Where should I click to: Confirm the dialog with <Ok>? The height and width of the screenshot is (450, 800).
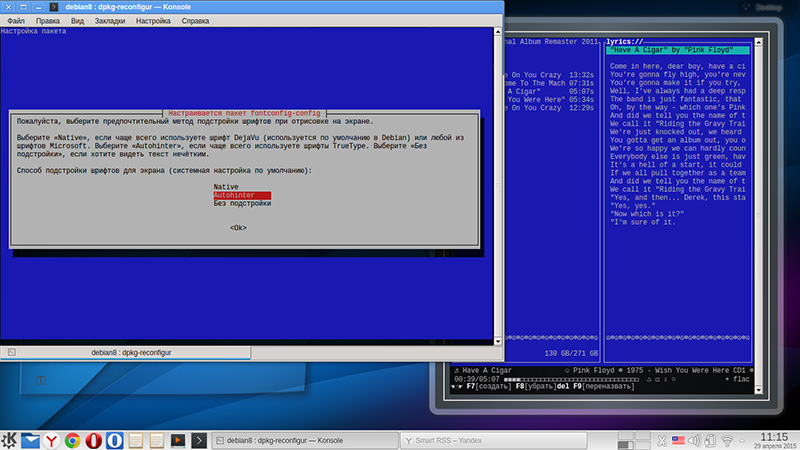tap(238, 228)
